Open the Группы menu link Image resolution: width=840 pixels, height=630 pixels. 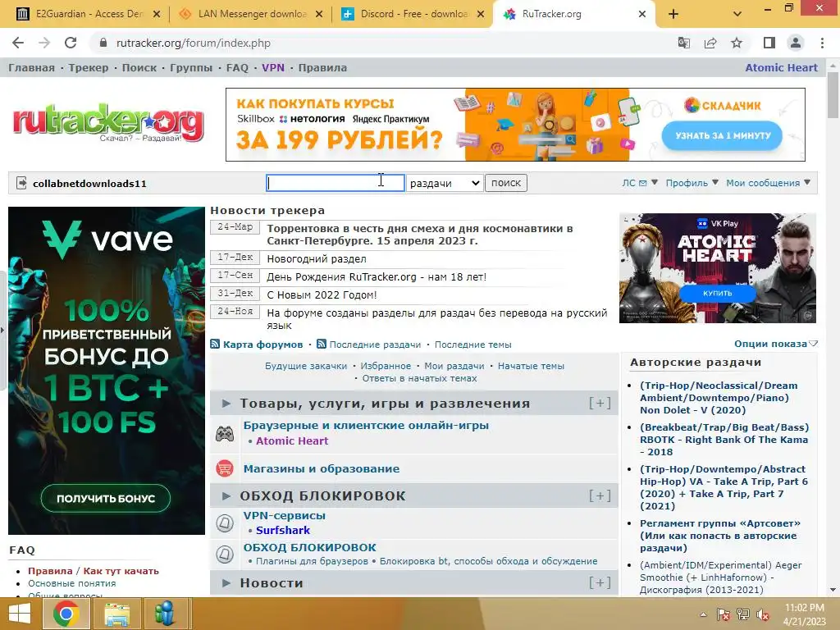(191, 68)
